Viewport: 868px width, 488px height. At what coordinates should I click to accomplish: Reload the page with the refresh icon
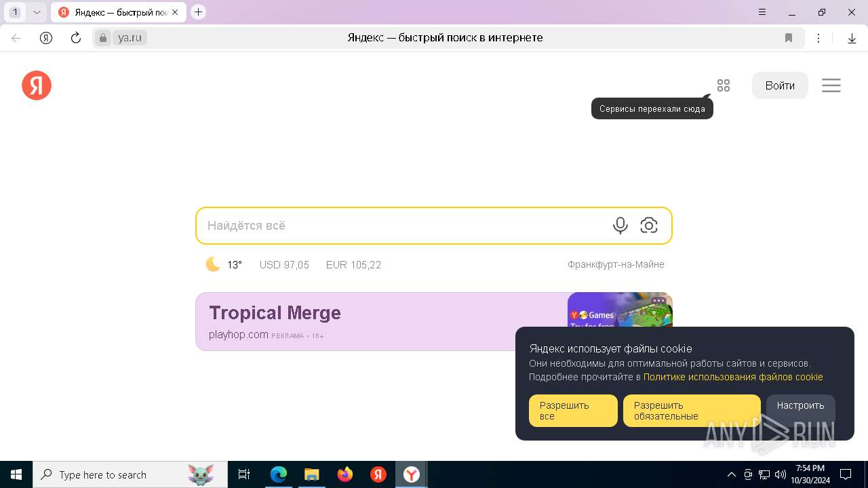(x=76, y=38)
